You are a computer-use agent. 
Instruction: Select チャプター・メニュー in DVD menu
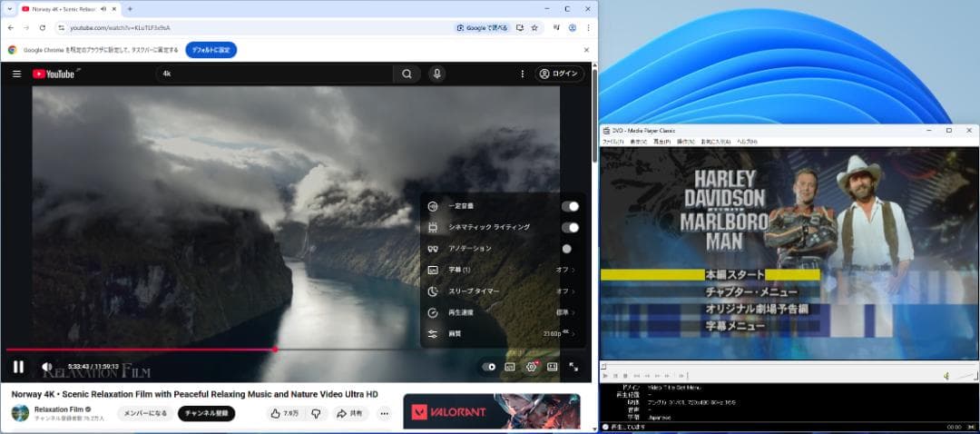pos(751,291)
